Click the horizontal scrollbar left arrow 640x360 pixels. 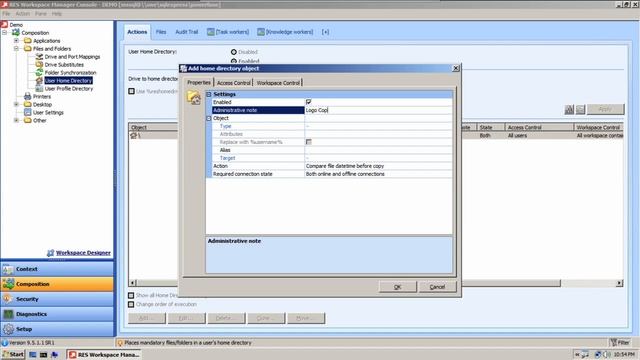(x=132, y=283)
